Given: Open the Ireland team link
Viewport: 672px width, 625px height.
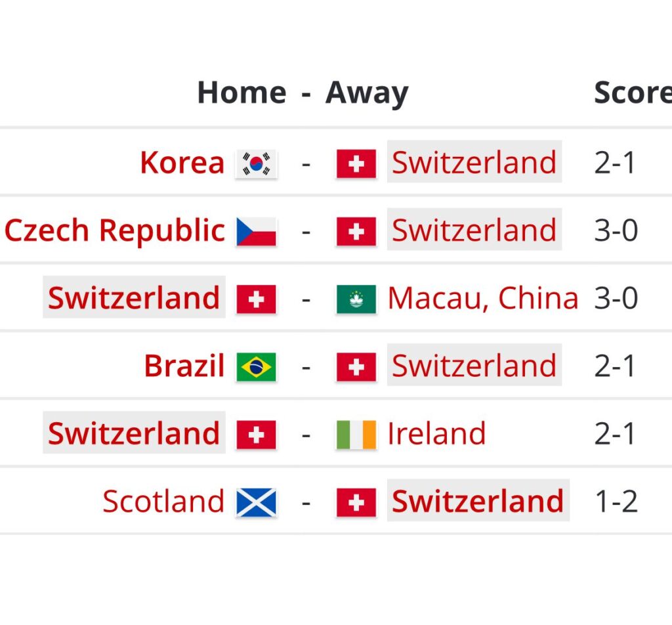Looking at the screenshot, I should 436,434.
